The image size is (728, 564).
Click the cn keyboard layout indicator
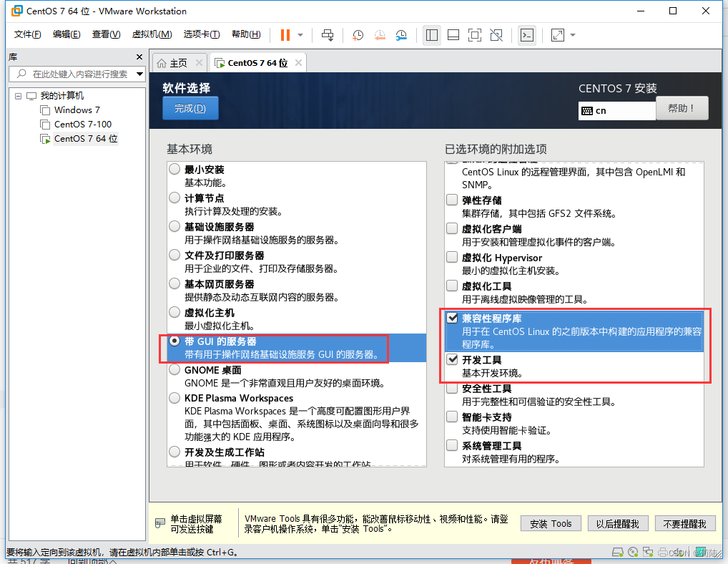click(x=616, y=110)
